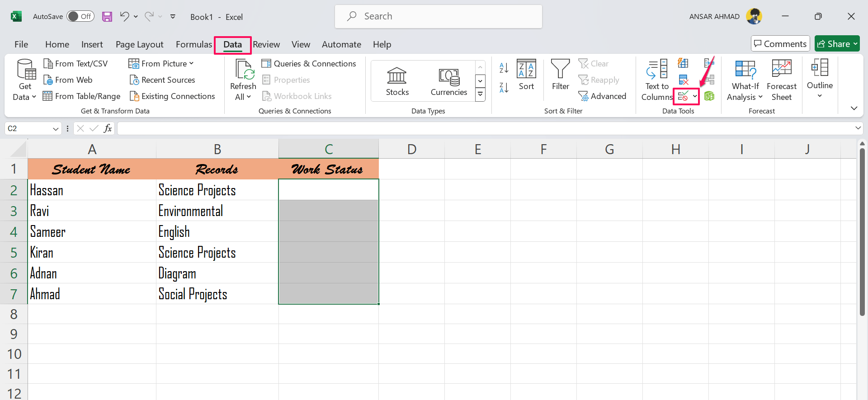Import data From Web
This screenshot has width=868, height=400.
tap(68, 80)
